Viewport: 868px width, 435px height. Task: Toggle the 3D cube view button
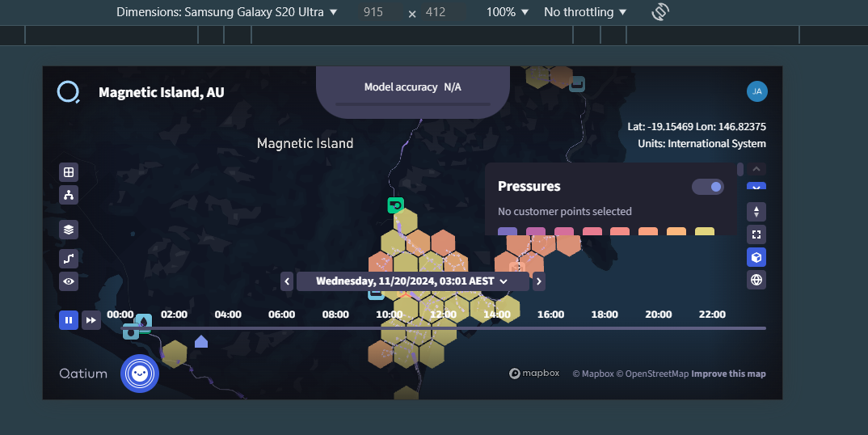coord(756,257)
